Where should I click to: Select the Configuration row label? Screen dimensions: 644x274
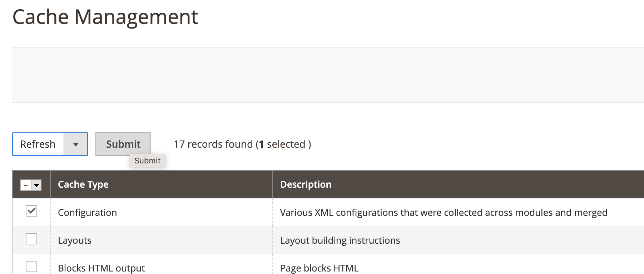pyautogui.click(x=88, y=212)
